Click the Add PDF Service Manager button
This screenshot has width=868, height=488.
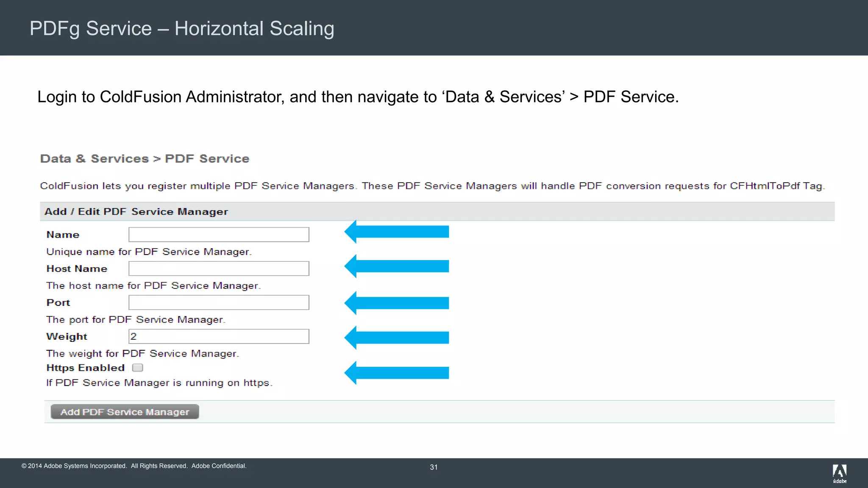pyautogui.click(x=125, y=412)
